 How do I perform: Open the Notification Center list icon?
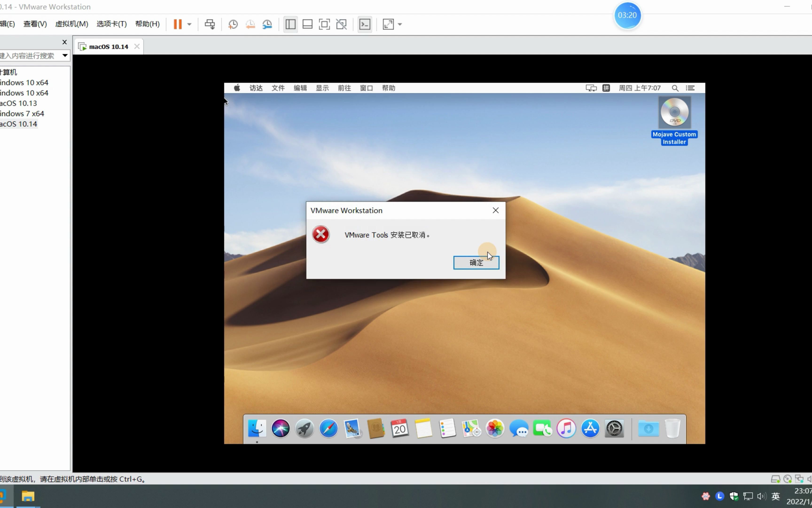(690, 88)
